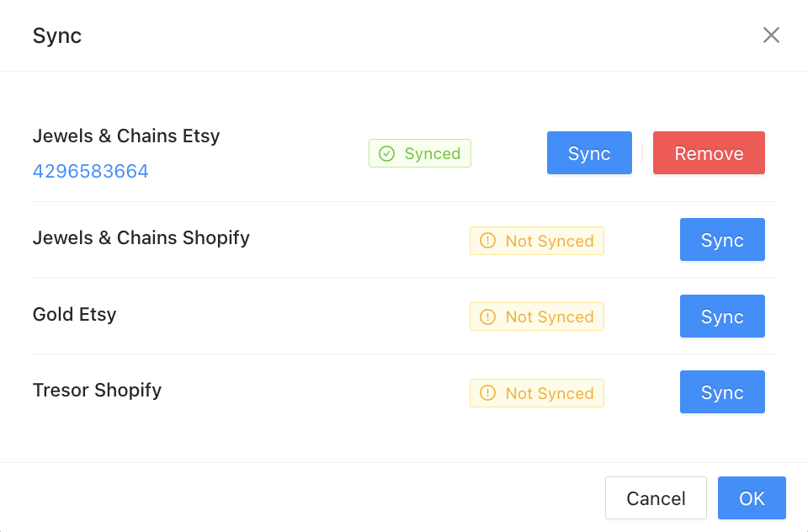Screen dimensions: 808x532
Task: Click the green checkmark icon in the Synced badge
Action: coord(387,154)
